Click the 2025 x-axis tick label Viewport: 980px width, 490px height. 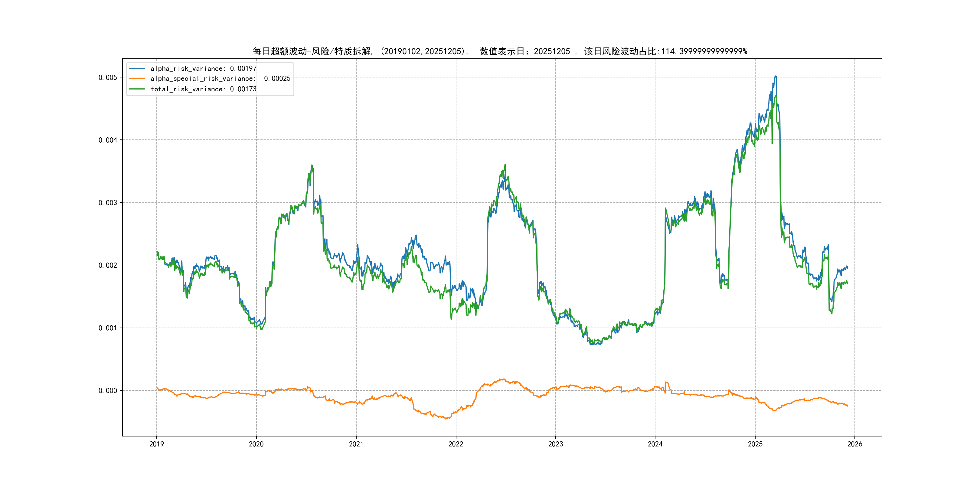pyautogui.click(x=755, y=444)
